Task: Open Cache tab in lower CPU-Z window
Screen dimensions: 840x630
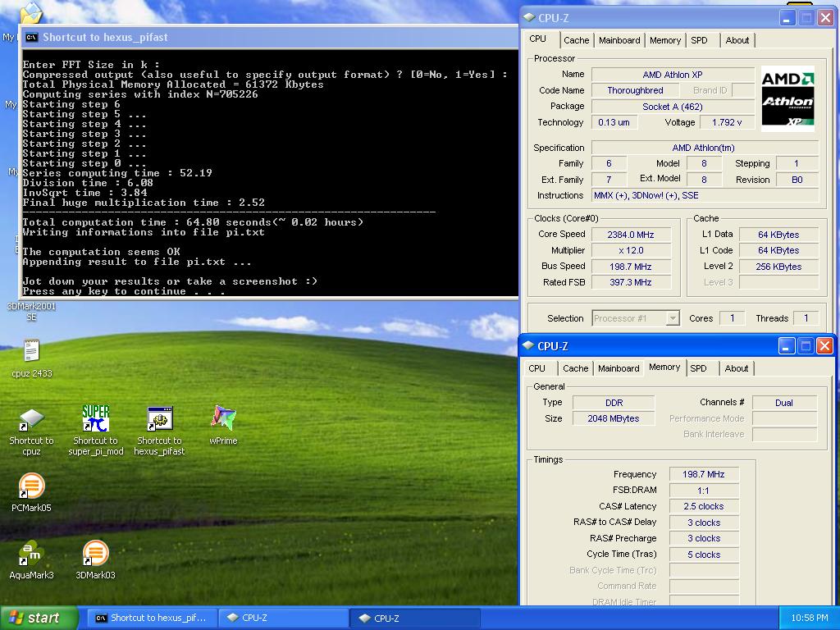Action: pos(575,368)
